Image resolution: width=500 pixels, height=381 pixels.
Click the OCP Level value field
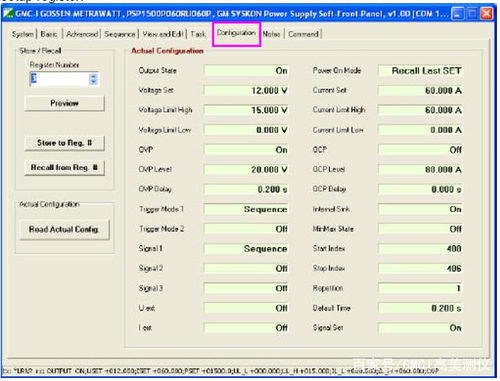(420, 169)
